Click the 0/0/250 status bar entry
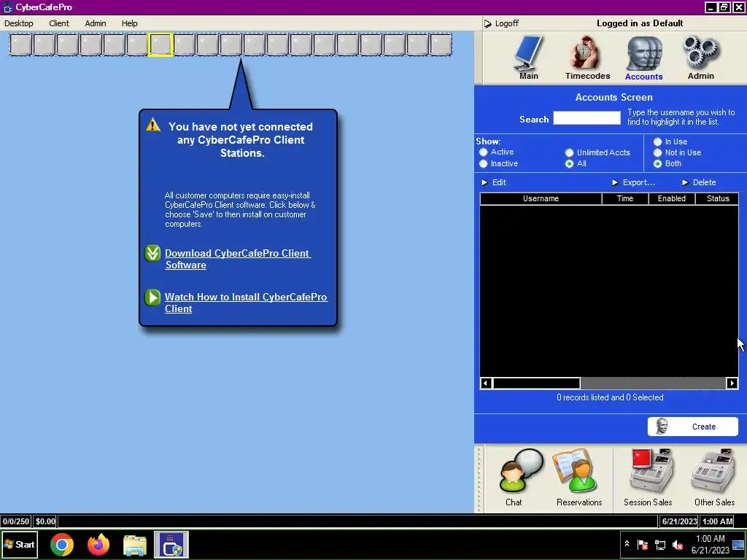747x560 pixels. pyautogui.click(x=16, y=521)
